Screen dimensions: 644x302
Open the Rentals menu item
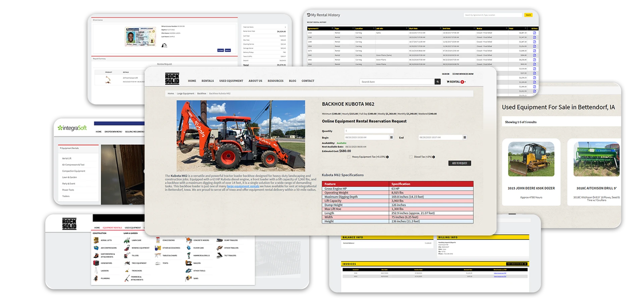208,81
